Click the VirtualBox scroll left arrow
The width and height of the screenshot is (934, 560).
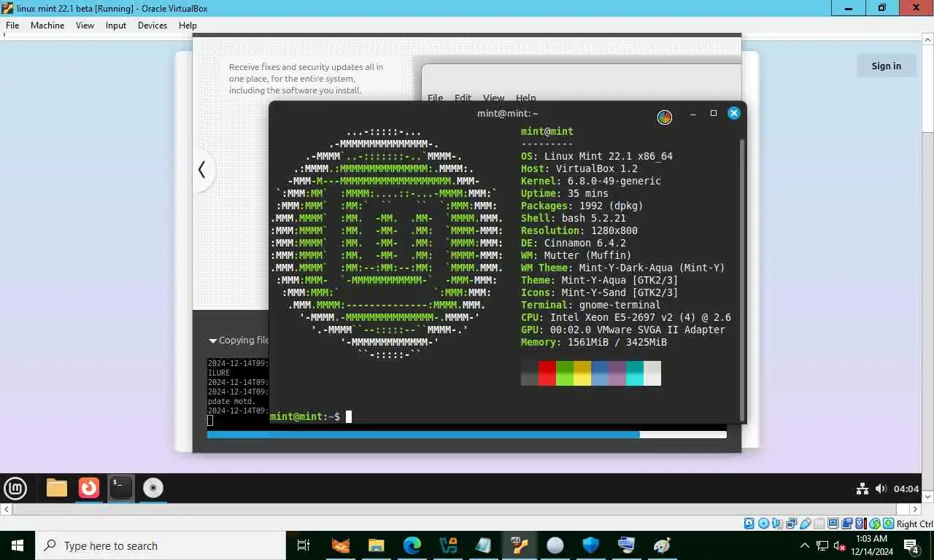[7, 509]
